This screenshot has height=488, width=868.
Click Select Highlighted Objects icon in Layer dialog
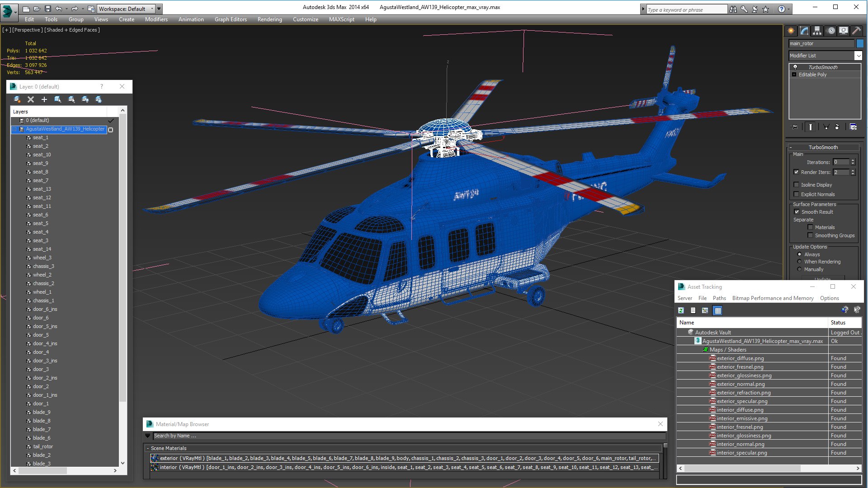coord(58,99)
